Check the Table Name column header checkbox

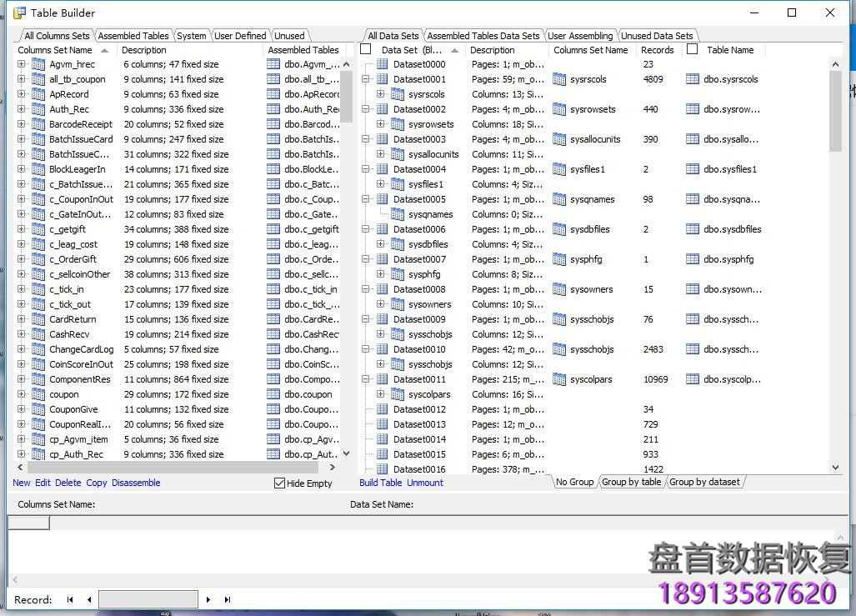click(x=692, y=50)
